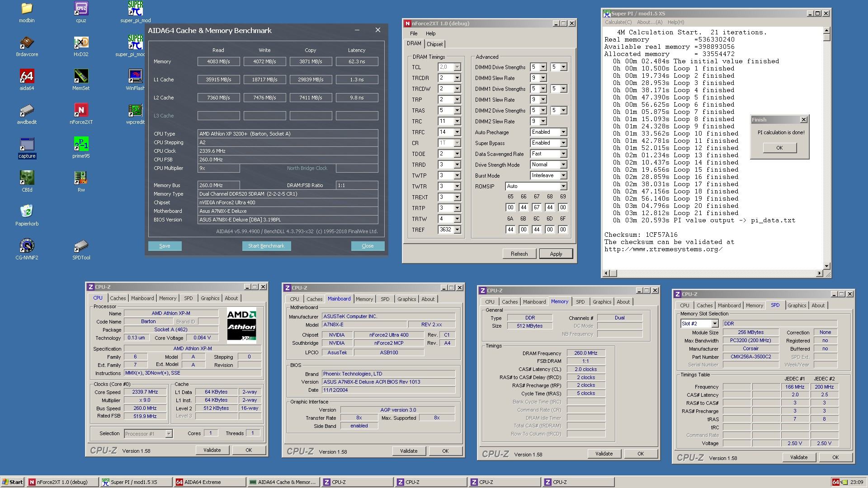Viewport: 868px width, 488px height.
Task: Open the CBId desktop icon
Action: [27, 182]
